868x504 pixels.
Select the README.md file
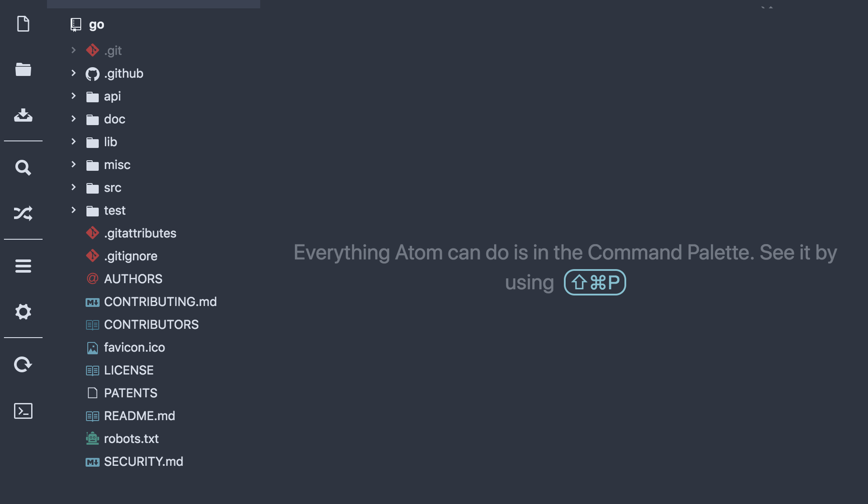(x=139, y=416)
